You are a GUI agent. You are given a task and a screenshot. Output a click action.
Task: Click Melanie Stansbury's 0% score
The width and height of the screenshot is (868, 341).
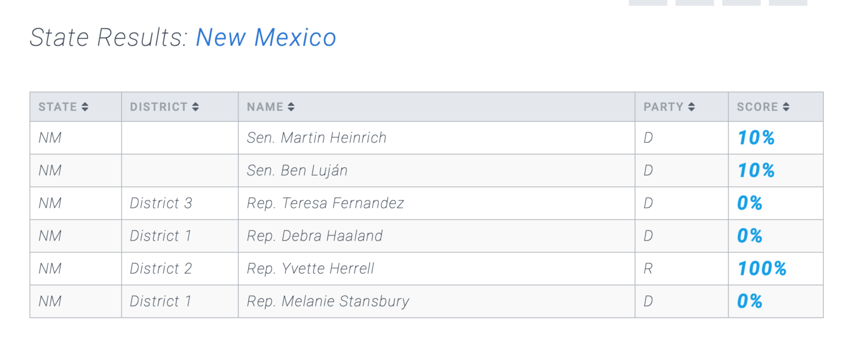pos(750,301)
